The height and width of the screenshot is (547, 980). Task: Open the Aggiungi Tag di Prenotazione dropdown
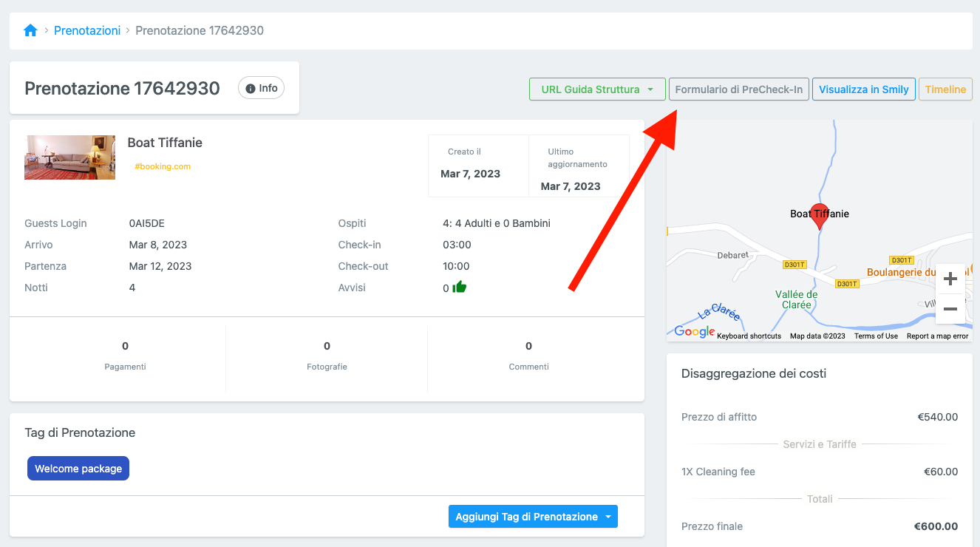(x=533, y=517)
